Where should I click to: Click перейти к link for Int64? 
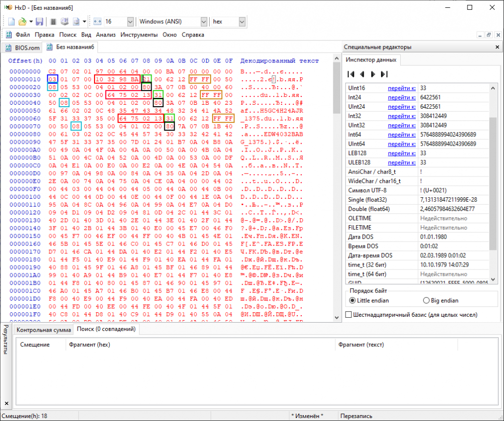coord(402,135)
